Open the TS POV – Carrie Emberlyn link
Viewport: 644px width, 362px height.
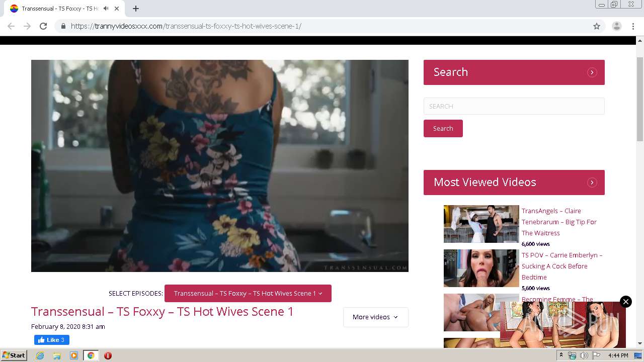coord(562,266)
